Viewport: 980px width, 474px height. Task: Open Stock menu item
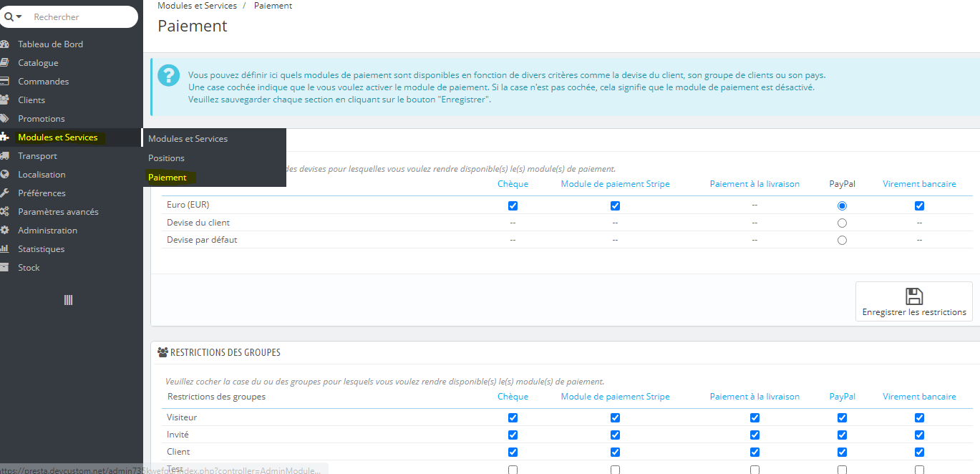(29, 267)
